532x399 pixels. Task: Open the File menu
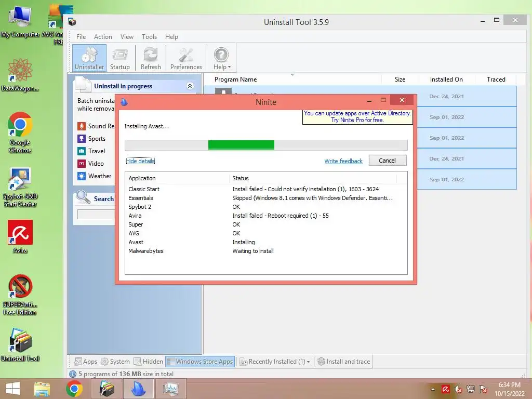tap(81, 37)
